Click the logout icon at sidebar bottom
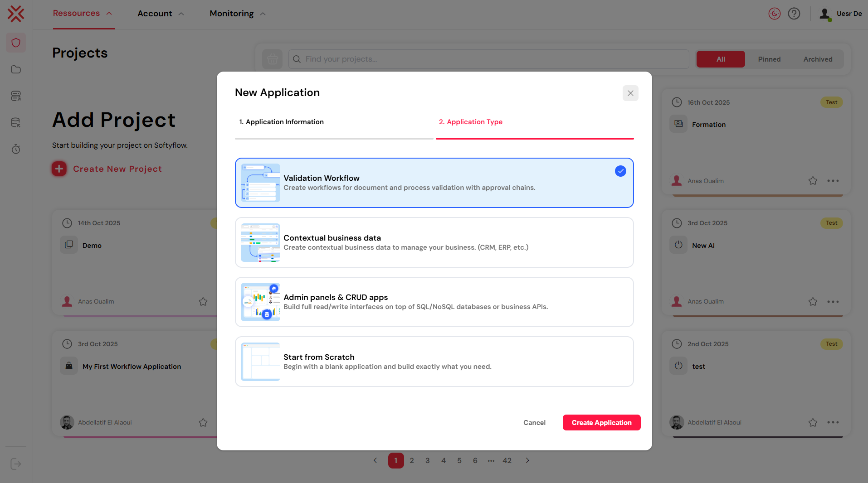Screen dimensions: 868x483 (16, 464)
